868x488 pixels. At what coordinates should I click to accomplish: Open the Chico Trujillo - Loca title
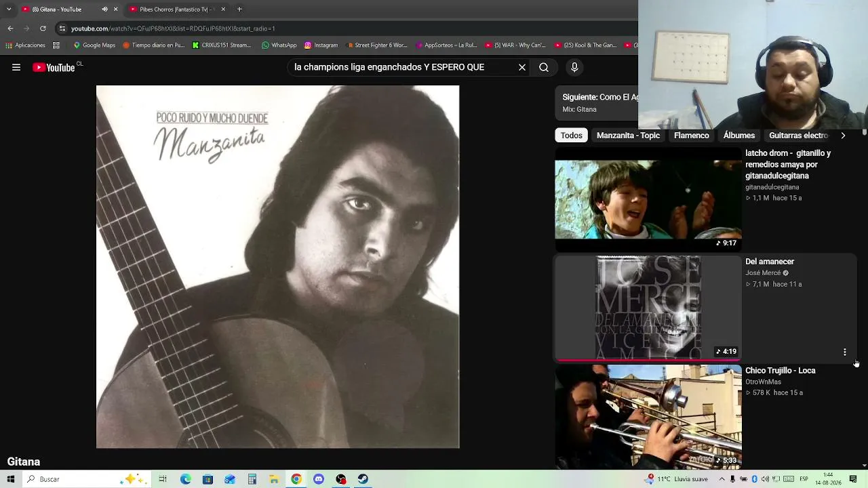click(x=781, y=371)
